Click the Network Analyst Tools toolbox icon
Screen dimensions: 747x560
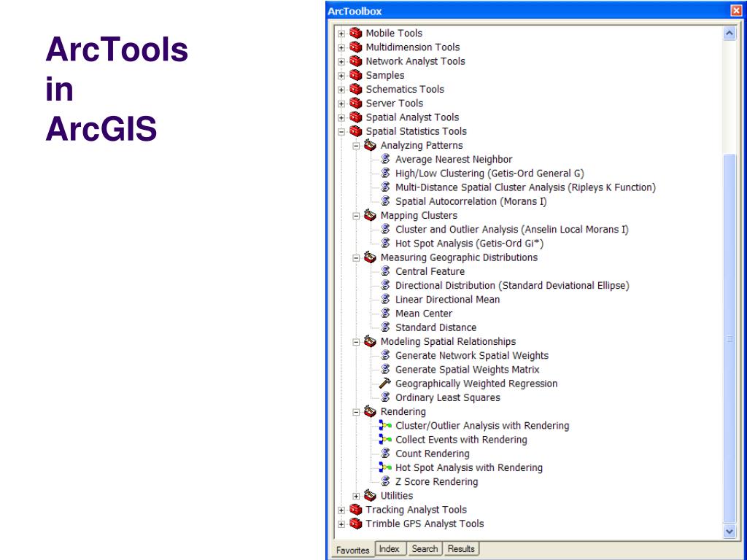[355, 61]
